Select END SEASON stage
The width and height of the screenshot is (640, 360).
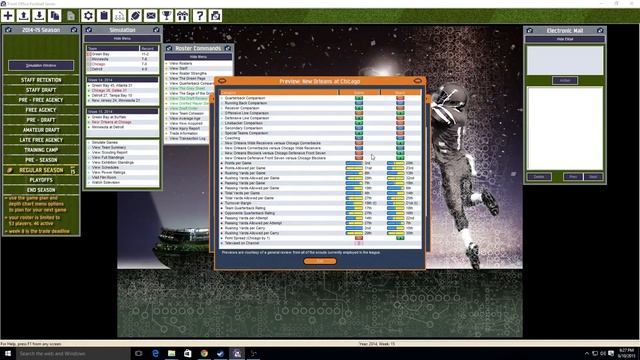(x=41, y=190)
